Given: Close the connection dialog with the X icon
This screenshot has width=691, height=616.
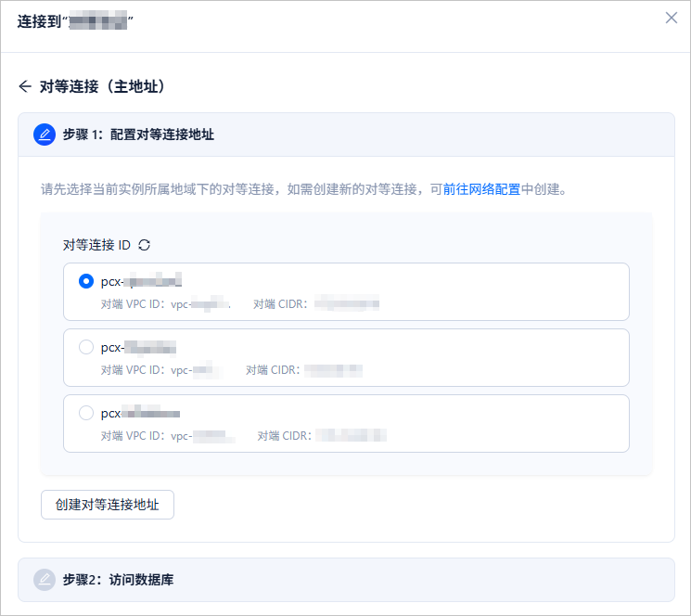Looking at the screenshot, I should (672, 18).
